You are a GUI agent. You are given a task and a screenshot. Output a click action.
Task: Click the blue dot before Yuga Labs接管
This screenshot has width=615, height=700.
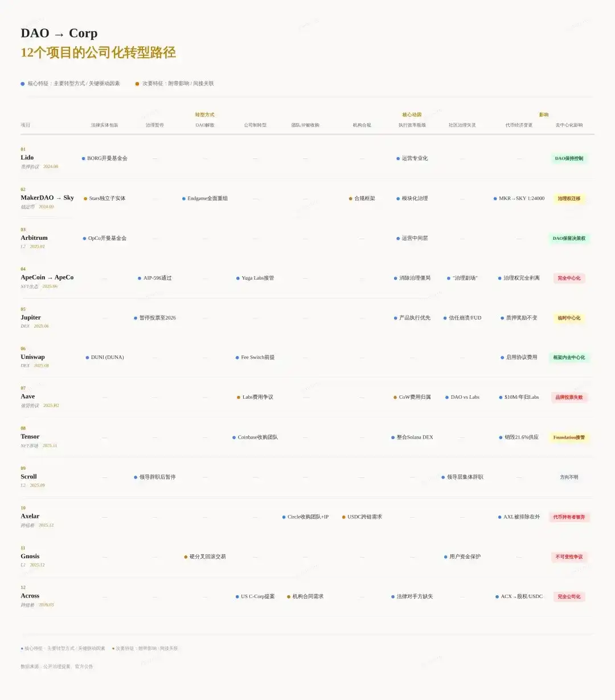click(x=238, y=279)
